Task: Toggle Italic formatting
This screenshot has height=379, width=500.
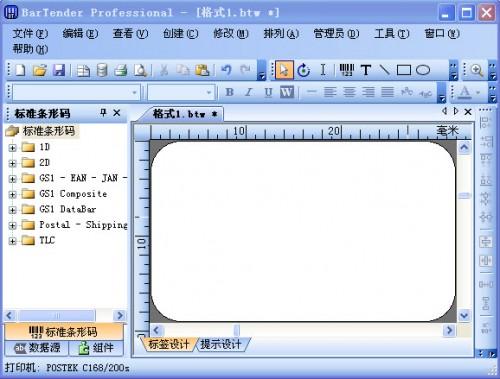Action: 248,92
